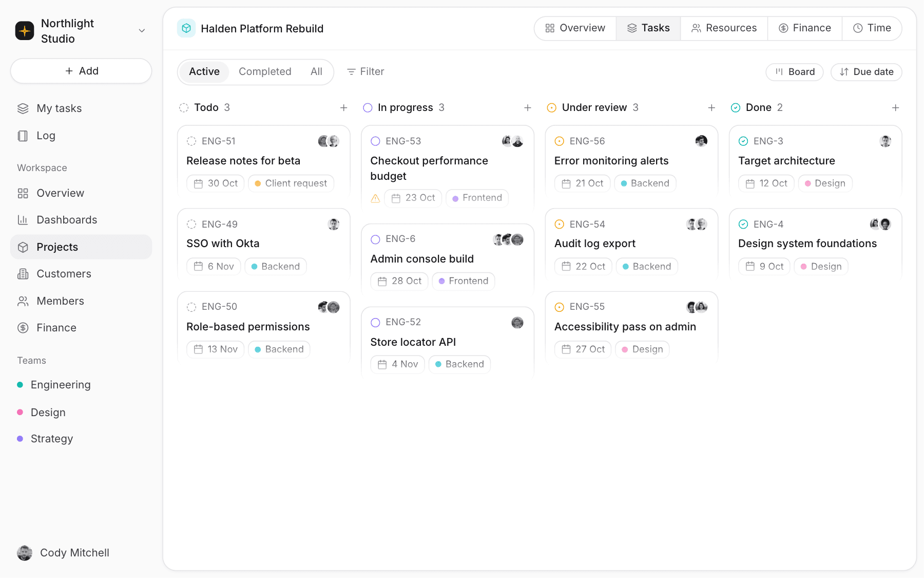Image resolution: width=924 pixels, height=578 pixels.
Task: Switch to the Finance tab in the project header
Action: pyautogui.click(x=804, y=28)
